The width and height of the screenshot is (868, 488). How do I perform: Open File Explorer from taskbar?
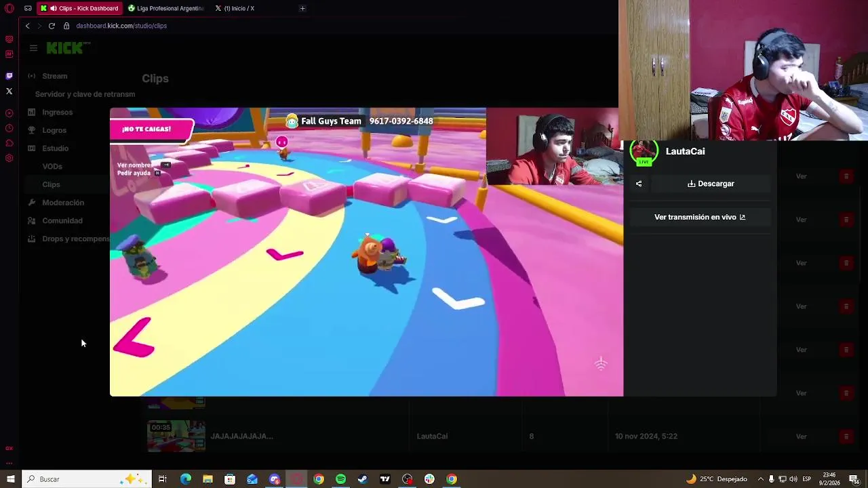pyautogui.click(x=208, y=479)
